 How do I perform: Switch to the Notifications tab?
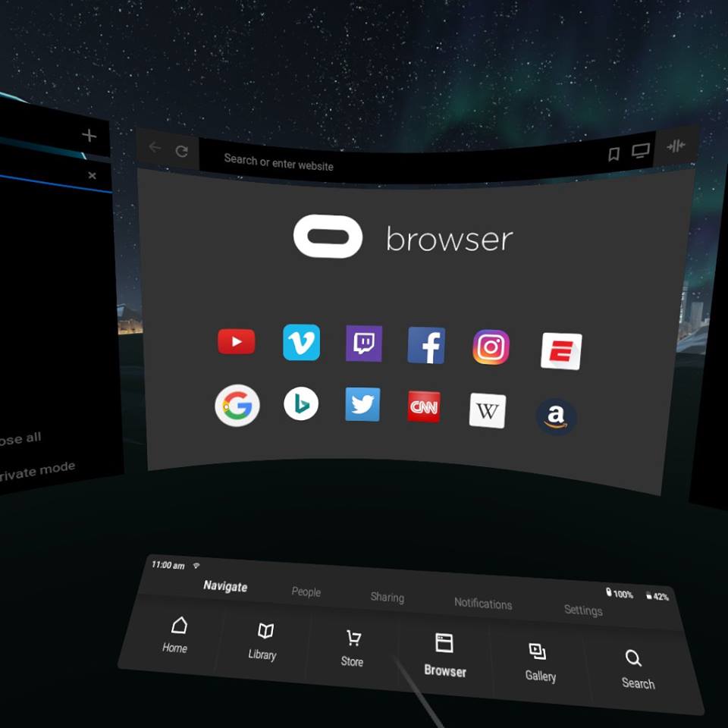pos(483,603)
